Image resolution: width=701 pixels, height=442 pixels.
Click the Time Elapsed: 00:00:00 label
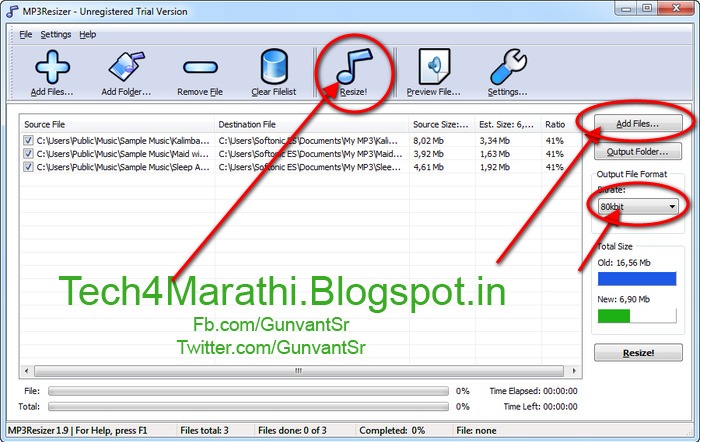tap(533, 391)
